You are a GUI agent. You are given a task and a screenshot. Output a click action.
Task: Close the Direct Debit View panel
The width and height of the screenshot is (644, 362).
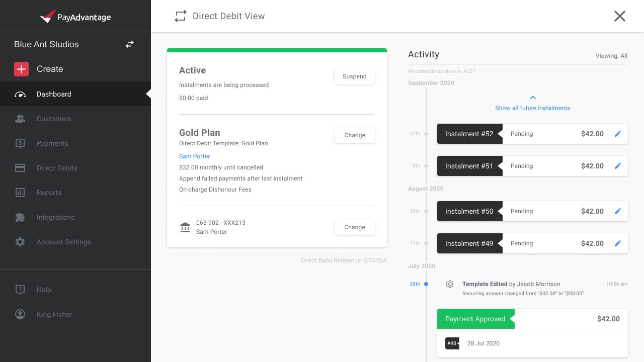tap(619, 16)
